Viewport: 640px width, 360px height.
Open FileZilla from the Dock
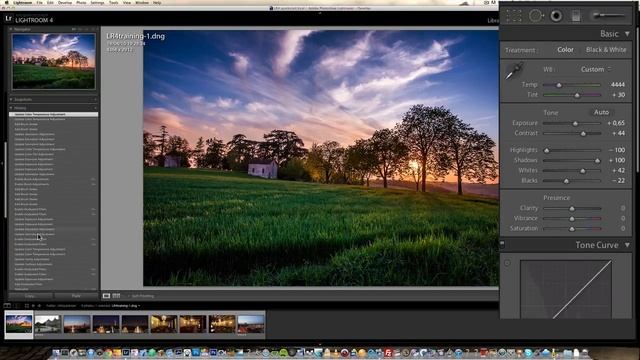(x=389, y=353)
